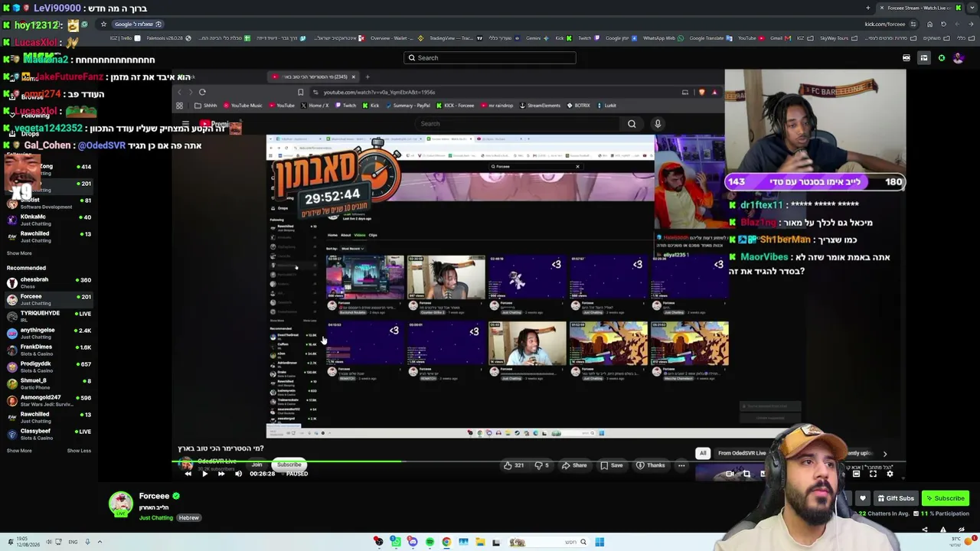Collapse Recommended list with Show Less

79,451
